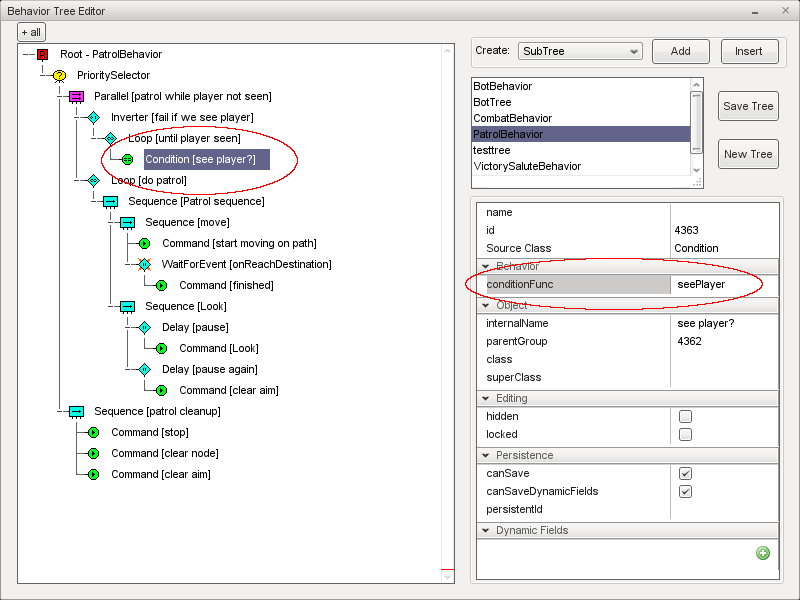Click the WaitForEvent node icon
Viewport: 800px width, 600px height.
144,265
